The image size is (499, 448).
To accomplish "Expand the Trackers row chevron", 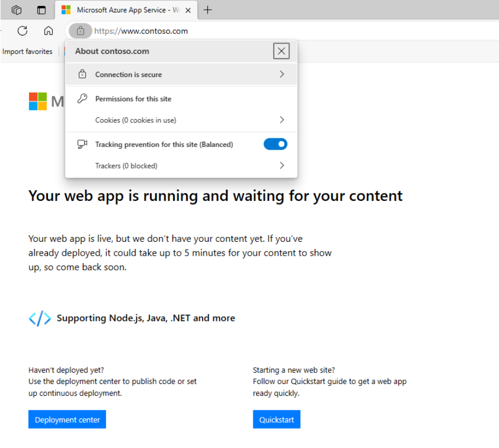I will 282,165.
